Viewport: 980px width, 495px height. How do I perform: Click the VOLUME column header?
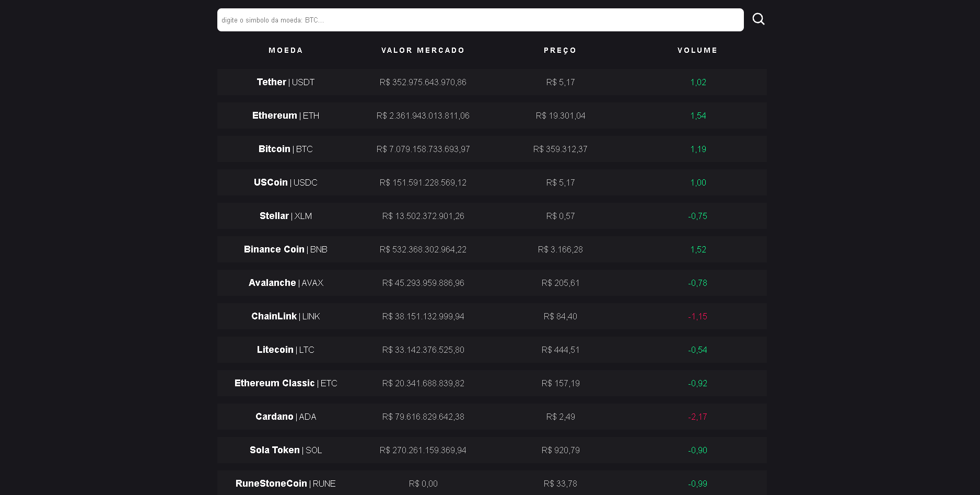(x=698, y=50)
